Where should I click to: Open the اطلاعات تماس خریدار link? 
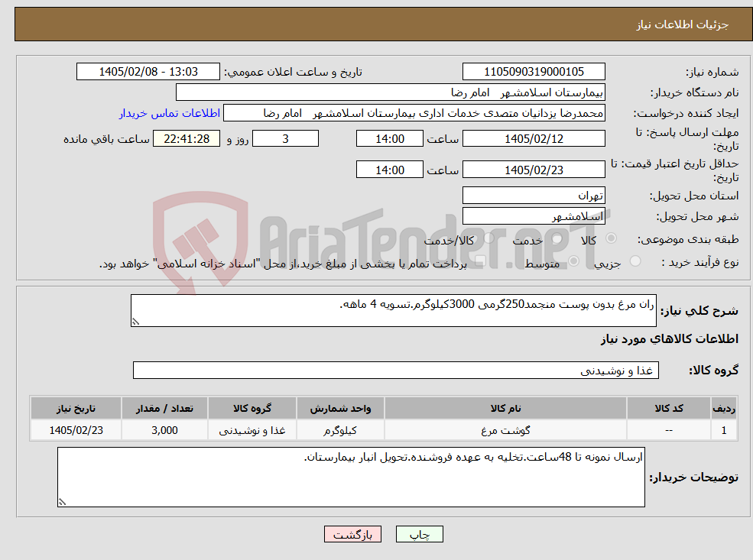point(170,113)
